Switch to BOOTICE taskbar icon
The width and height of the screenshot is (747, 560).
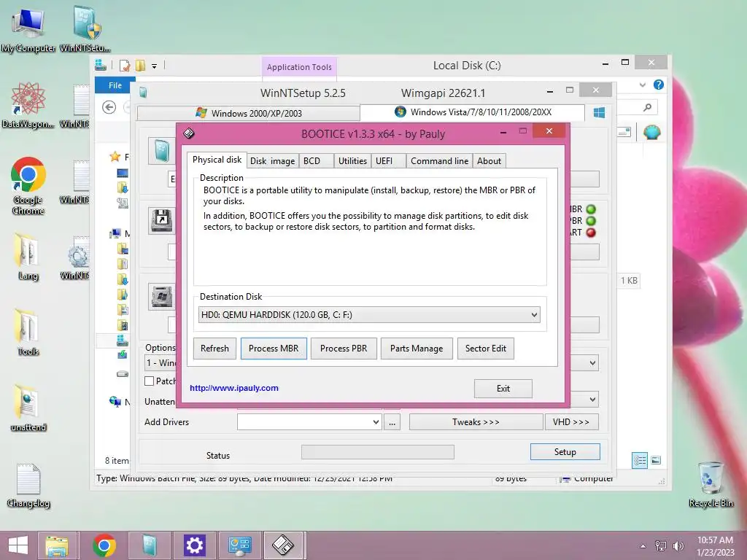284,545
